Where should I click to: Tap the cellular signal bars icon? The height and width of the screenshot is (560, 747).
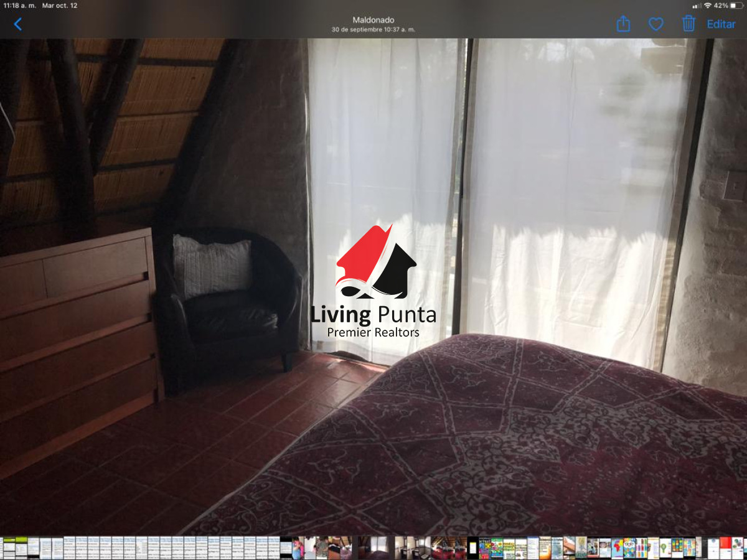tap(697, 5)
